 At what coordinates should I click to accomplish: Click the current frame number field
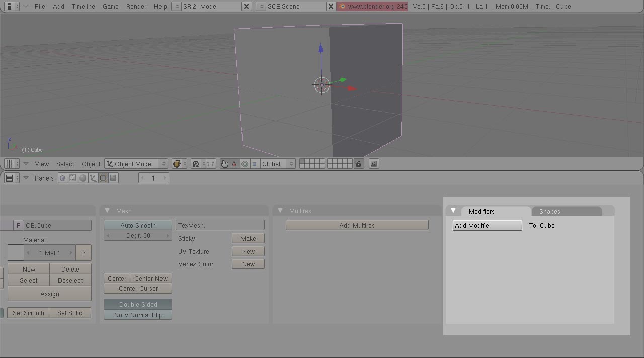click(153, 178)
